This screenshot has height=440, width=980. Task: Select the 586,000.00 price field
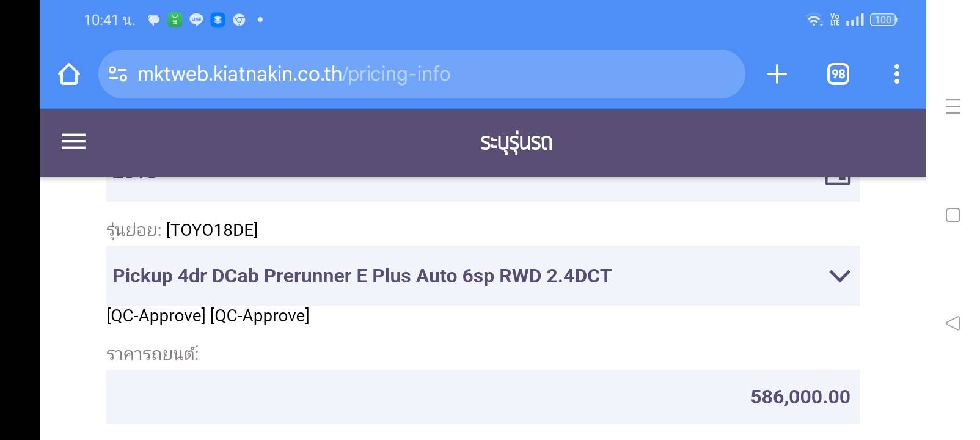point(483,397)
